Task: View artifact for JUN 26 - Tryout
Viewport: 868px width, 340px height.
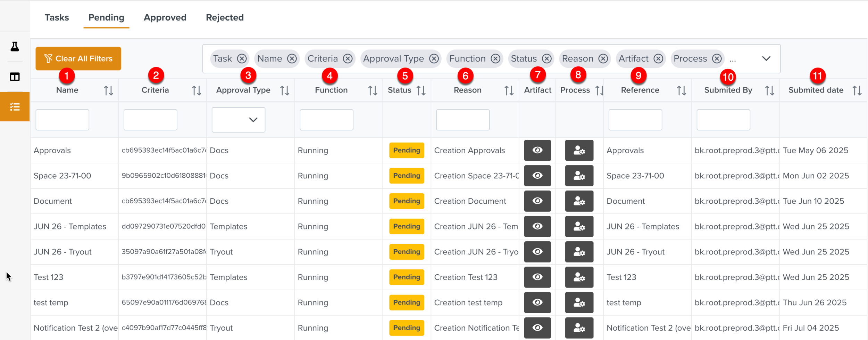Action: pyautogui.click(x=537, y=252)
